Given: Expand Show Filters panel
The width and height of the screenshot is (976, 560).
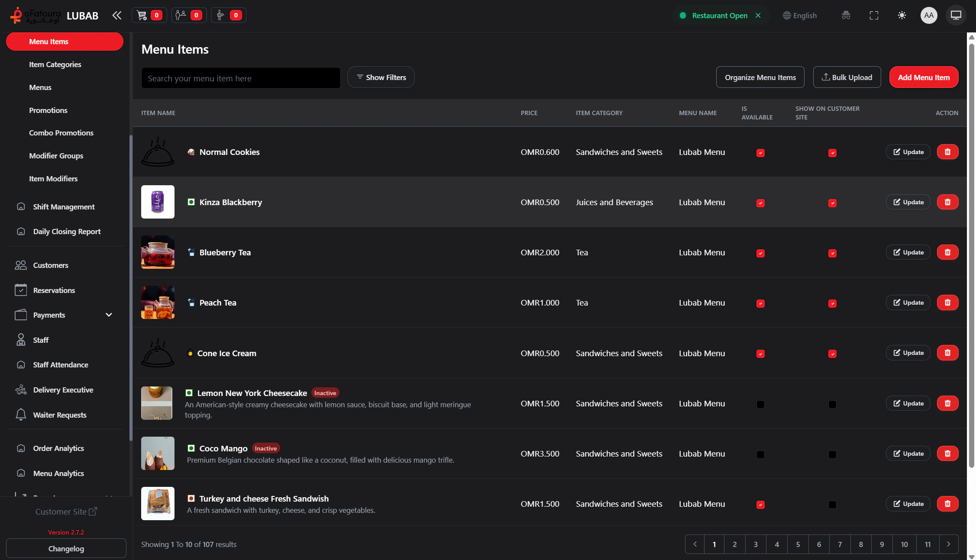Looking at the screenshot, I should [x=381, y=77].
